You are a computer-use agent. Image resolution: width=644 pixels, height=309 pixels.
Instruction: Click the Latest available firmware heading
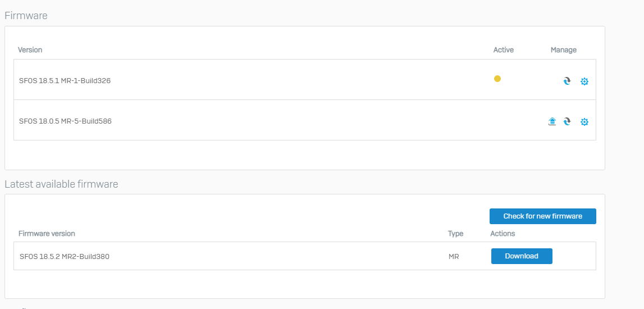61,184
